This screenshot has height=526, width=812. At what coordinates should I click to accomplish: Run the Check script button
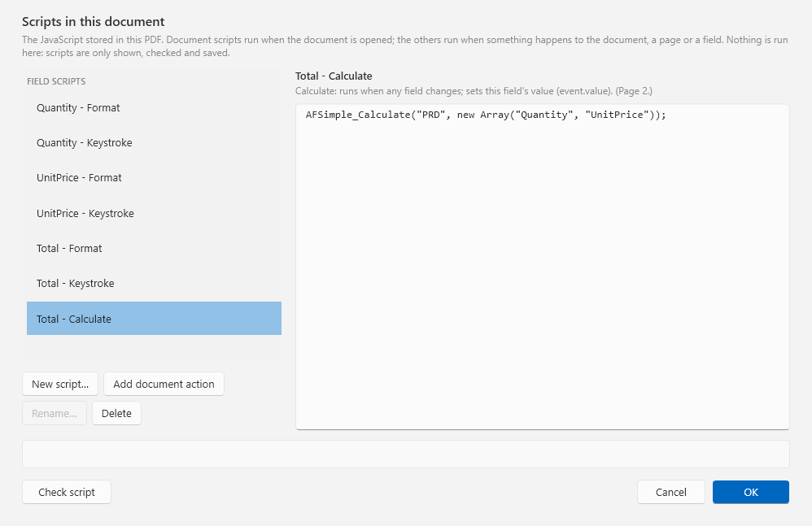66,492
